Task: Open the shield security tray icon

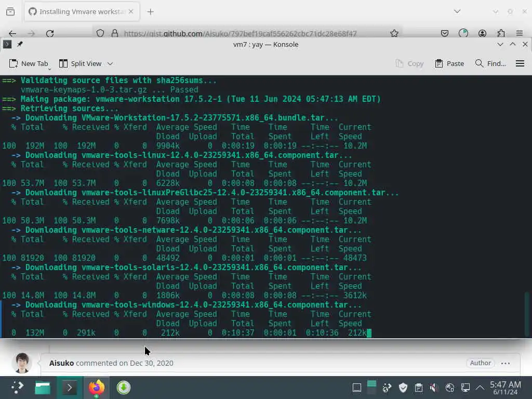Action: coord(403,388)
